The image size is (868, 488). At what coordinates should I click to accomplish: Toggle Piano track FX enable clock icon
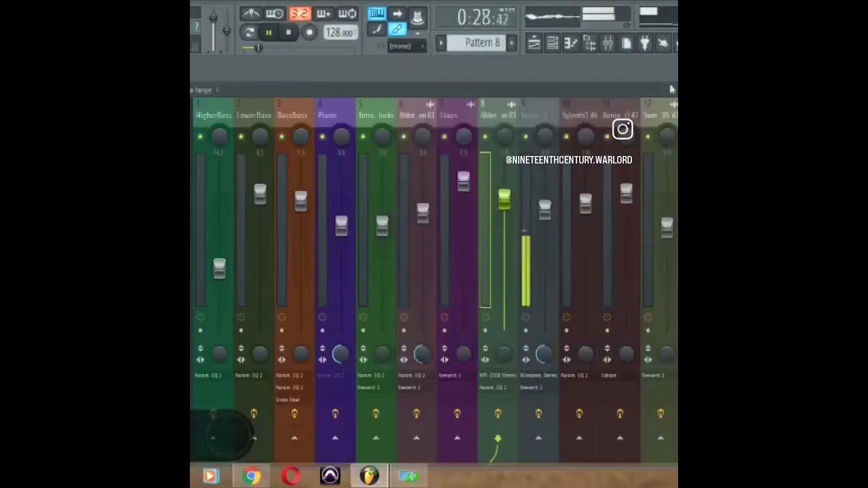(322, 317)
